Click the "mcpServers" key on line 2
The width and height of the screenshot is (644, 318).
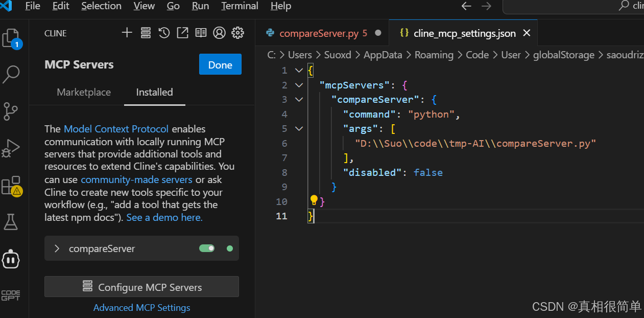click(x=354, y=85)
